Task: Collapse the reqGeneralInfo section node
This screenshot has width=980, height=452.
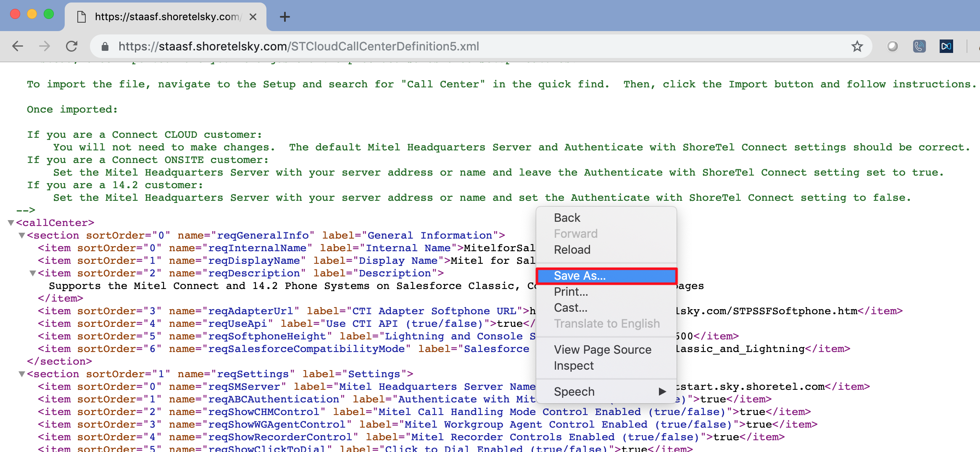Action: [22, 235]
